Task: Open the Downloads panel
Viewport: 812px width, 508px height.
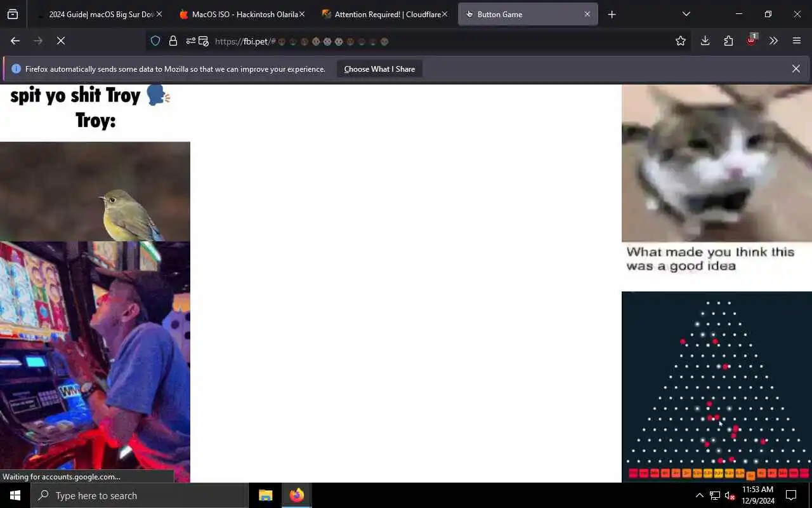Action: 705,41
